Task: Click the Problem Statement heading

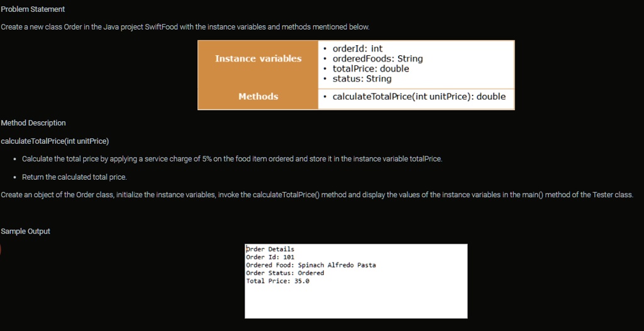Action: coord(33,9)
